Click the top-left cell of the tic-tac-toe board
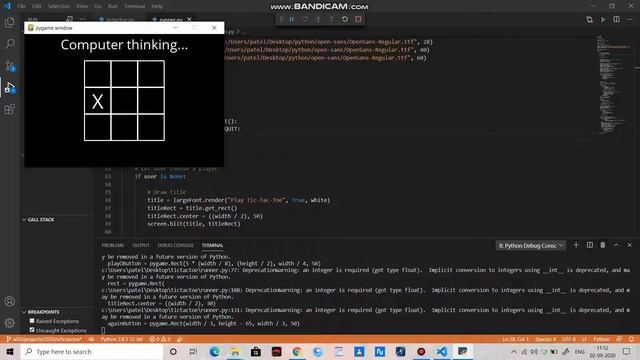The height and width of the screenshot is (360, 640). click(x=98, y=74)
